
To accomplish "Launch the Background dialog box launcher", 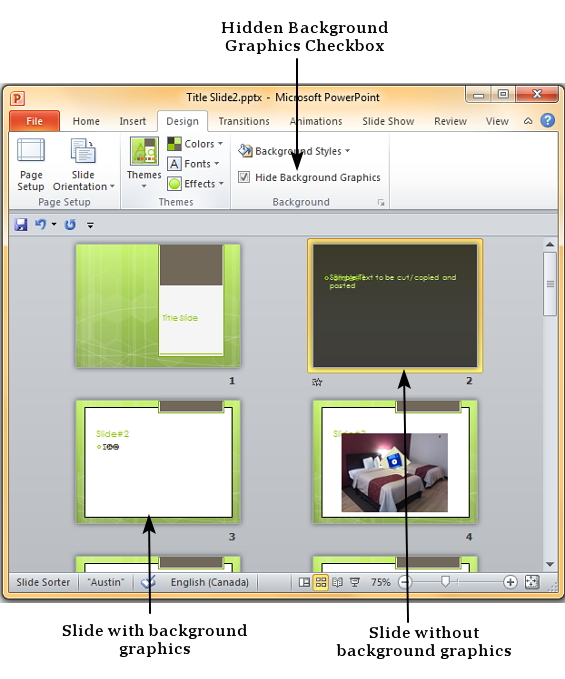I will point(381,202).
